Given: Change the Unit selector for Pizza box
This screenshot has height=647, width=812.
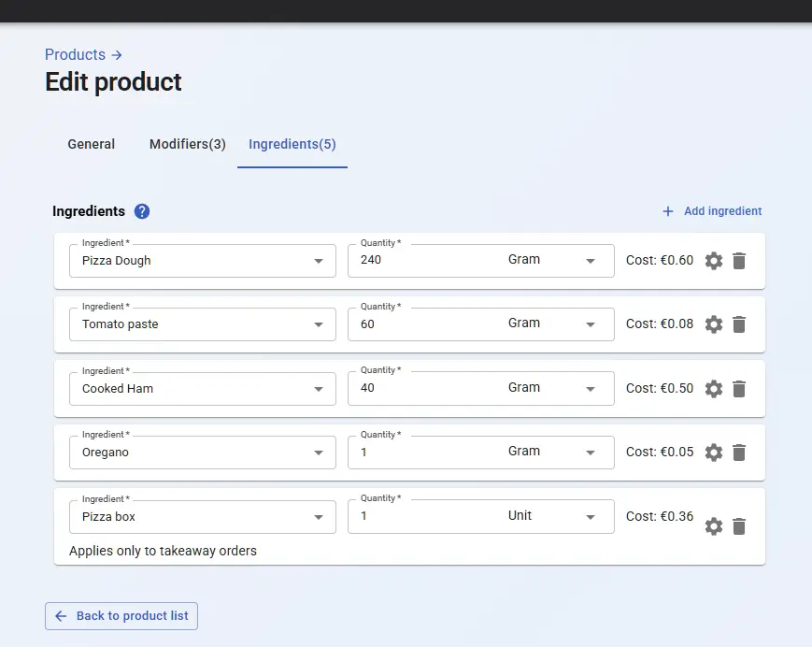Looking at the screenshot, I should pos(590,516).
